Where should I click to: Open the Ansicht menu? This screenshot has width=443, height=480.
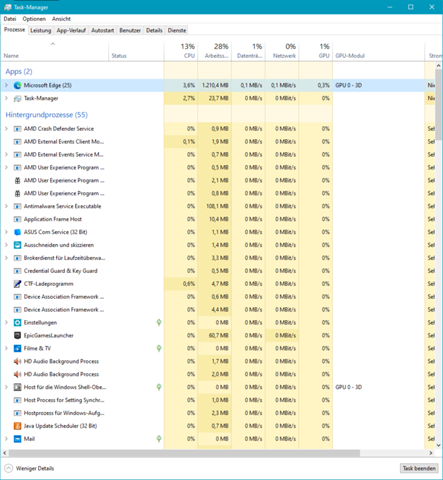(x=61, y=19)
